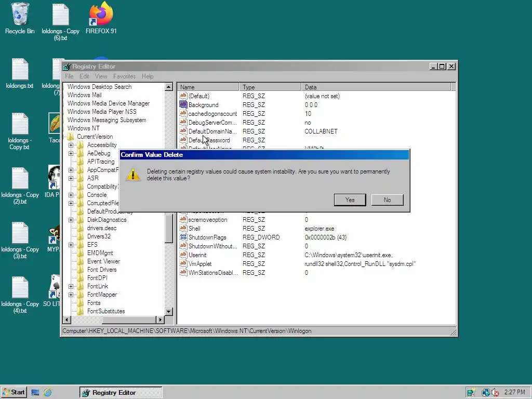Click the cachedlogonscount string icon

[183, 113]
